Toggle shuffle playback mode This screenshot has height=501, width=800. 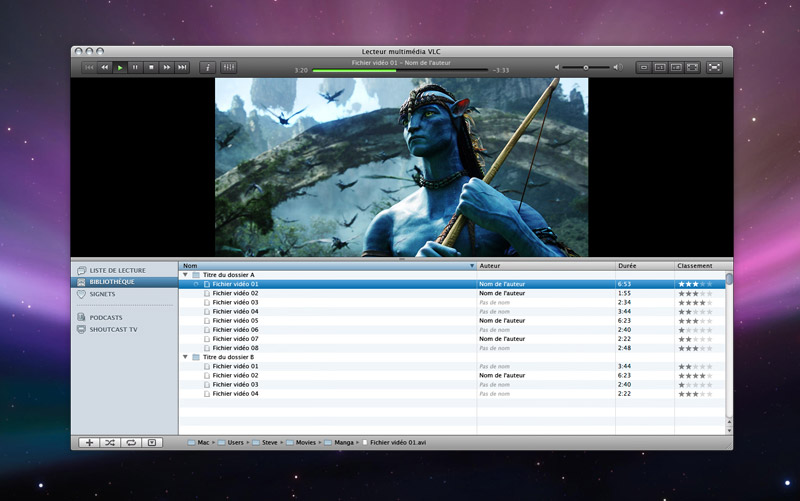pos(110,443)
